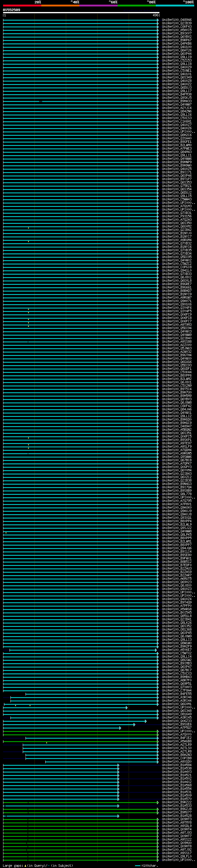This screenshot has height=868, width=197.
Task: Select hit label UniRef100_B9GTM4
Action: [x=177, y=355]
